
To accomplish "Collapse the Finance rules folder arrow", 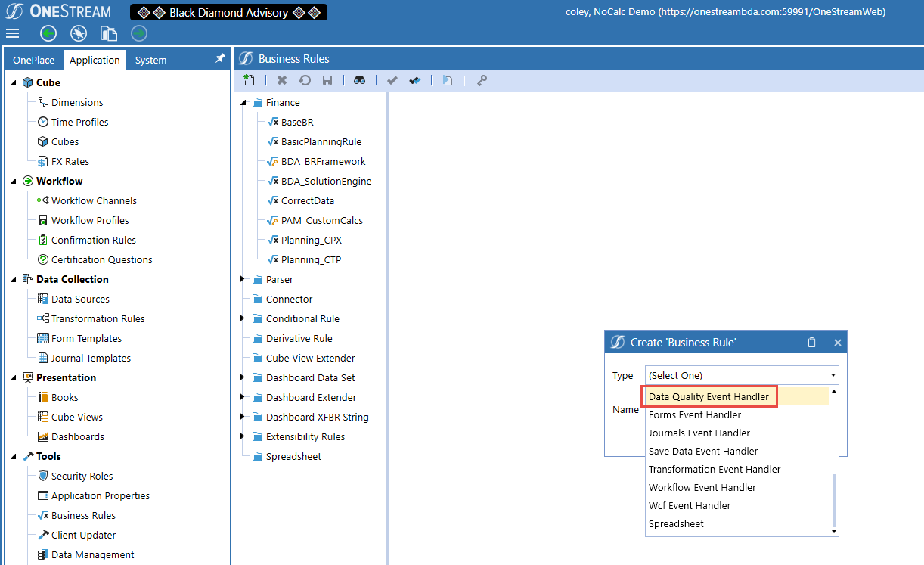I will (x=243, y=102).
